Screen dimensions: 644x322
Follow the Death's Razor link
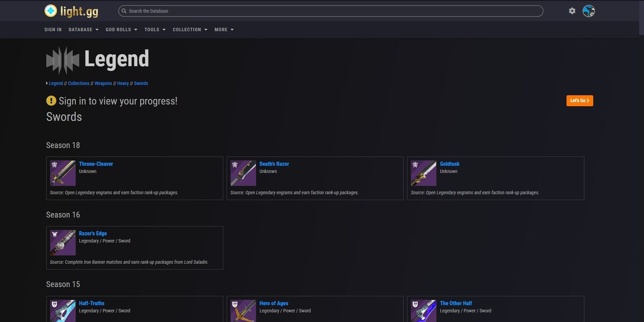(x=274, y=163)
